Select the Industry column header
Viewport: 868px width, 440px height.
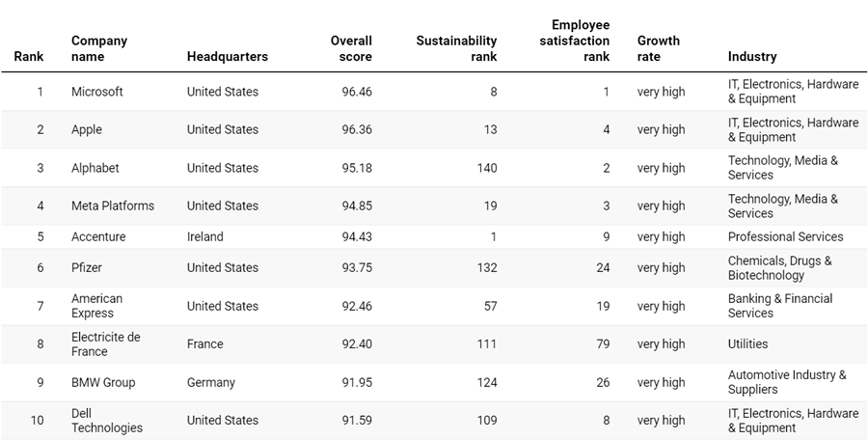752,56
